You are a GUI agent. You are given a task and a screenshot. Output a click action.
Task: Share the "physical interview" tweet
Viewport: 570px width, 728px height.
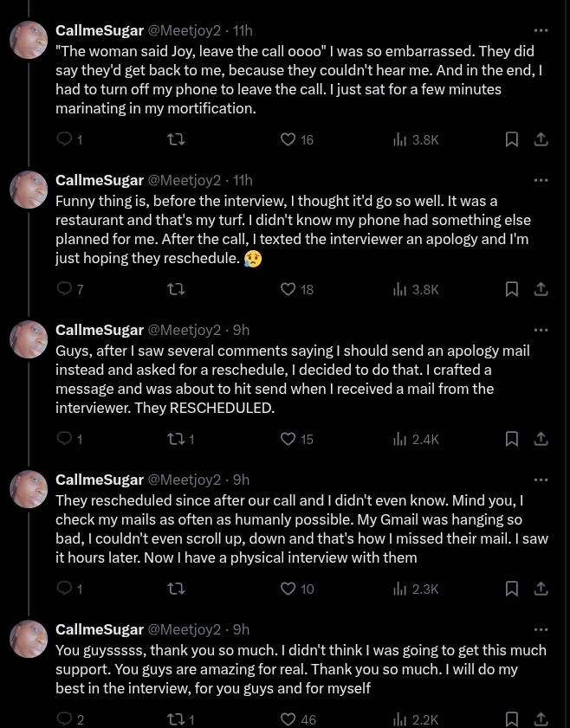[541, 589]
